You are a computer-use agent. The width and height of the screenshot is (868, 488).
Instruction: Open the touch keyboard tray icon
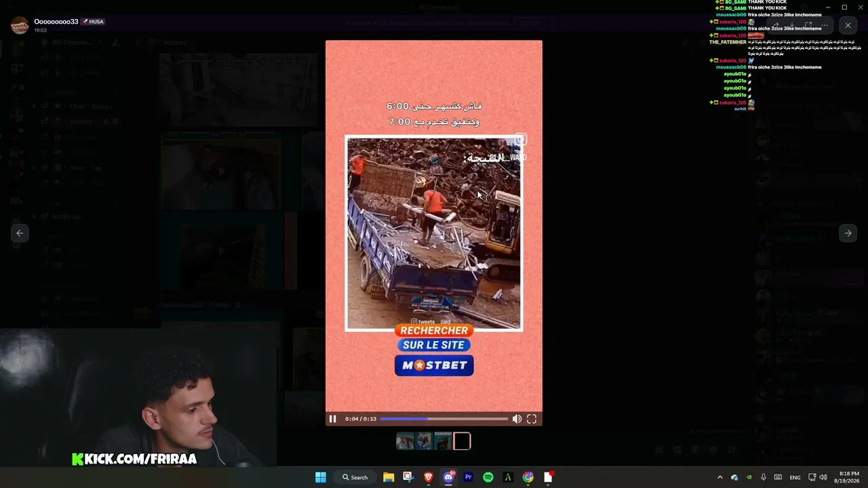(778, 477)
